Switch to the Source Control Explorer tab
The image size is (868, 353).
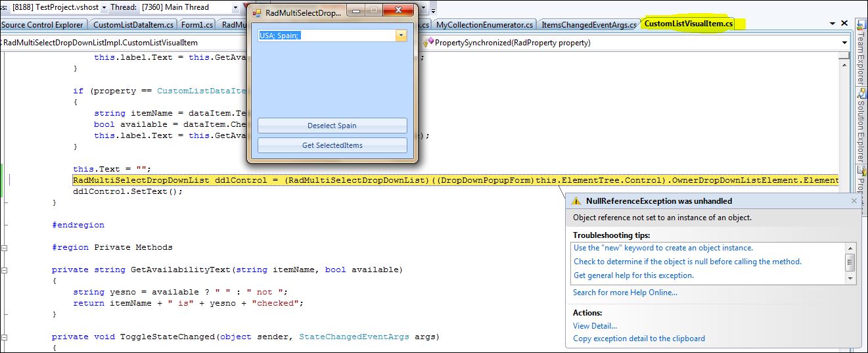[x=43, y=25]
